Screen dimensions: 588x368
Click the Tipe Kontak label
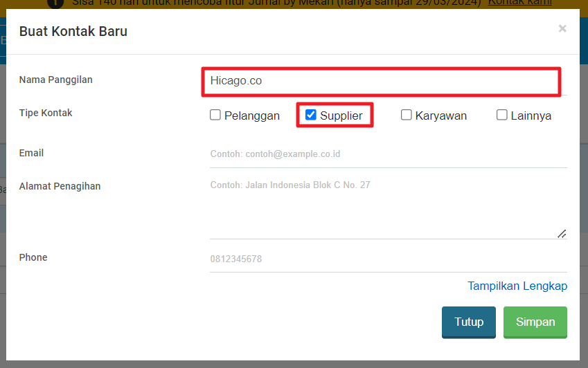[46, 113]
